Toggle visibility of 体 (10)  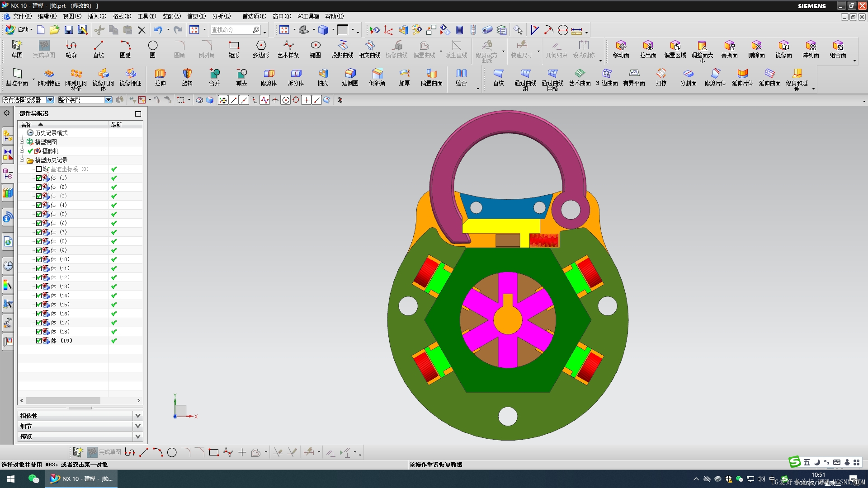39,259
